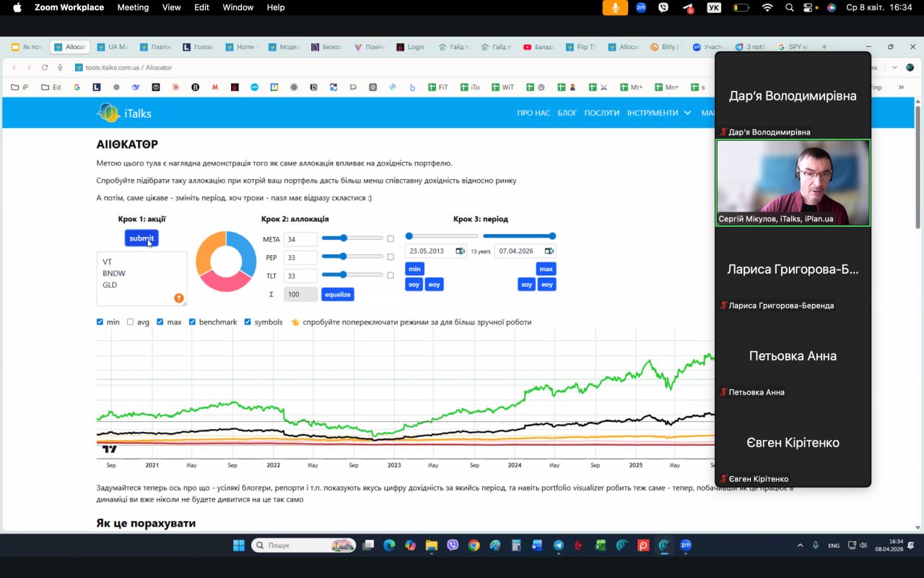
Task: Click the PEP allocation slider
Action: point(352,256)
